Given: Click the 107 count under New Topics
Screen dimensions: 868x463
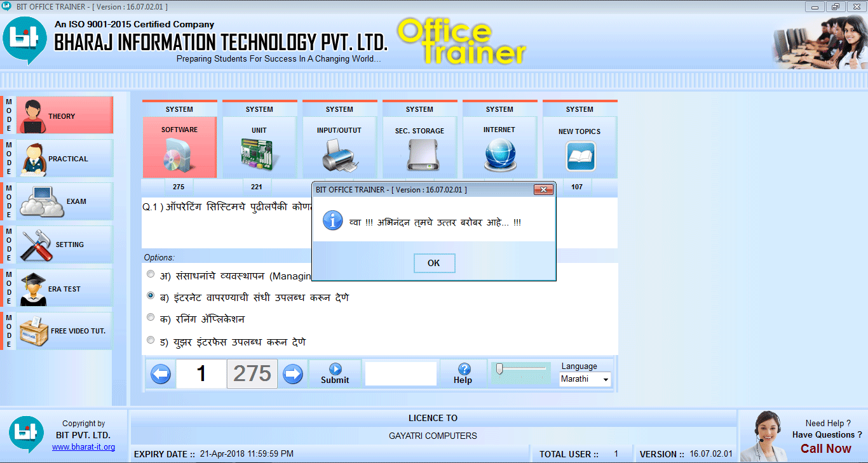Looking at the screenshot, I should [x=577, y=187].
